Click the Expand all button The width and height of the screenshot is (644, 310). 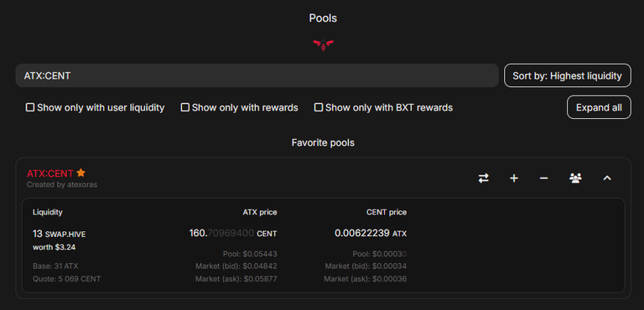coord(599,107)
